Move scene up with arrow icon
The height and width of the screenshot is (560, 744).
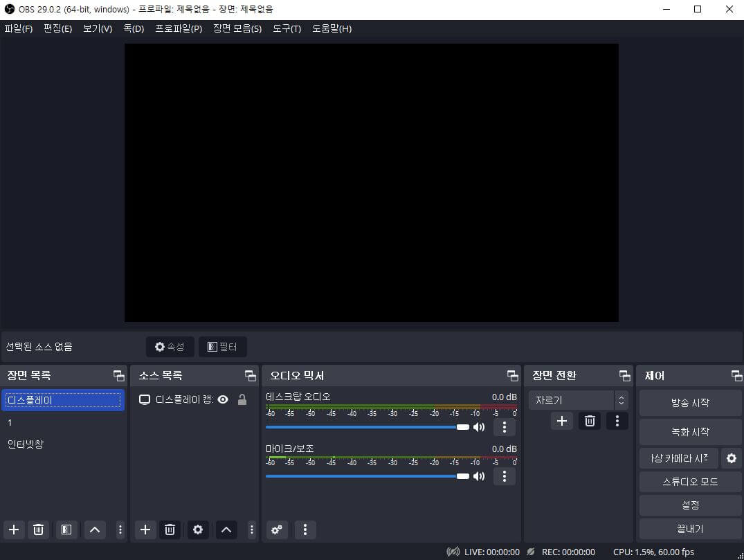pos(95,530)
